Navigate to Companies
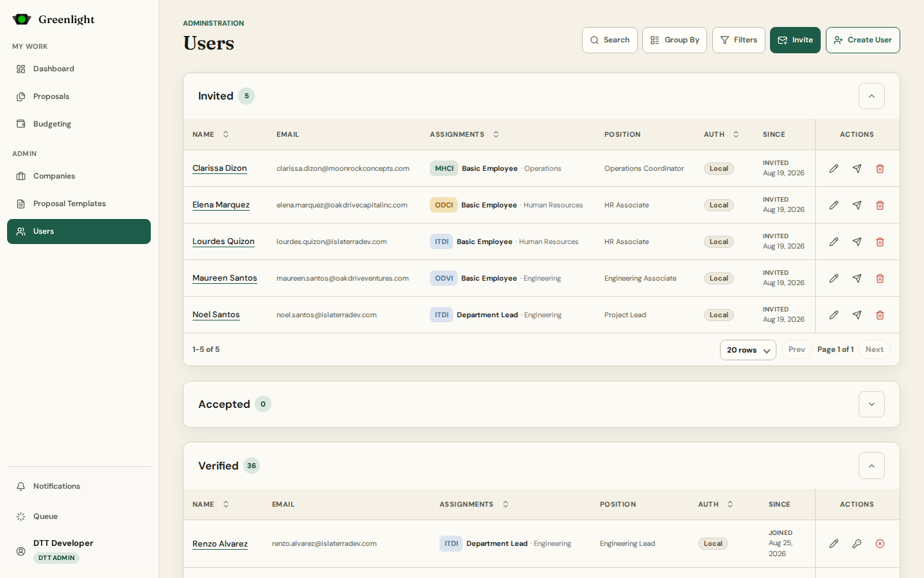This screenshot has height=578, width=924. 79,176
